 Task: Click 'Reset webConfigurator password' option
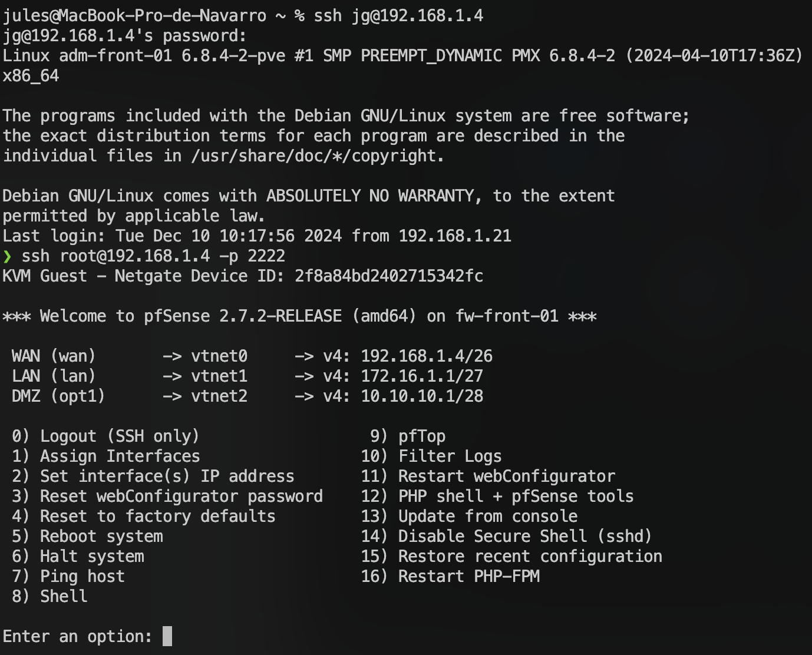(x=181, y=497)
